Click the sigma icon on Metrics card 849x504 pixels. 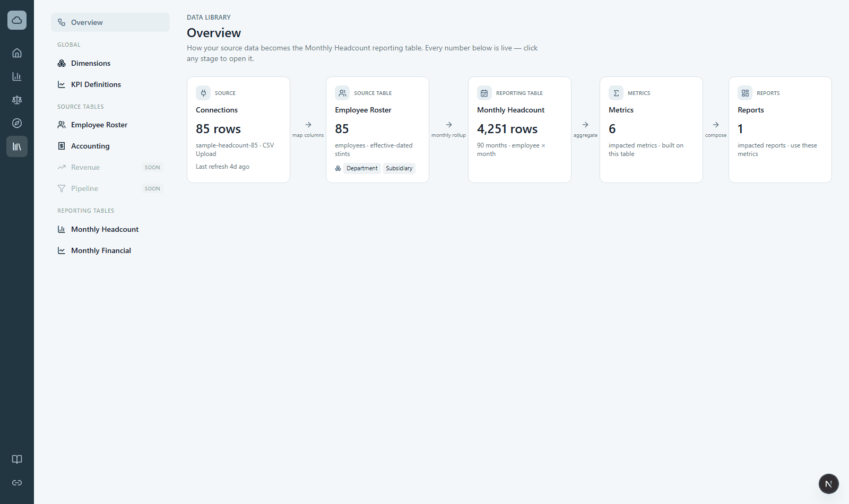(616, 93)
